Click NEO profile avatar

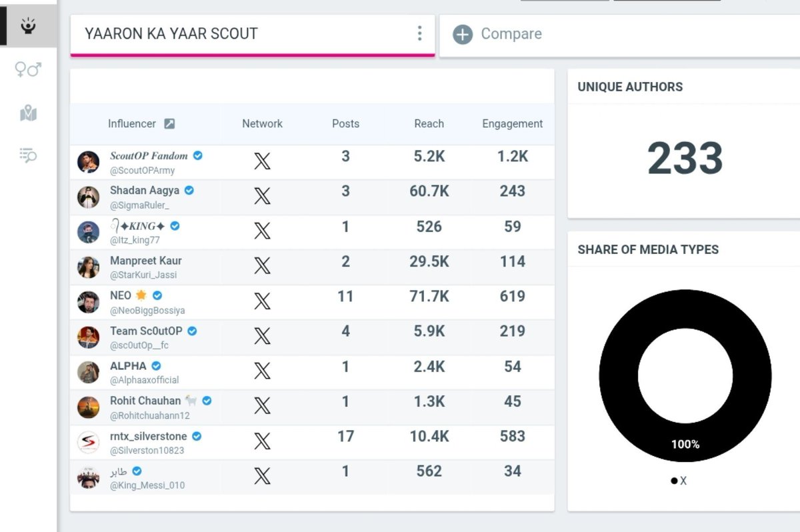[88, 302]
